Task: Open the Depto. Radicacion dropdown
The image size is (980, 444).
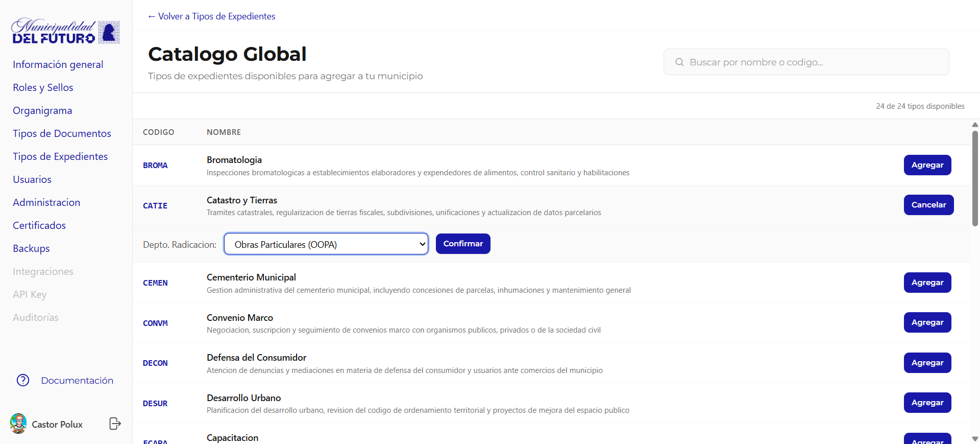Action: point(326,244)
